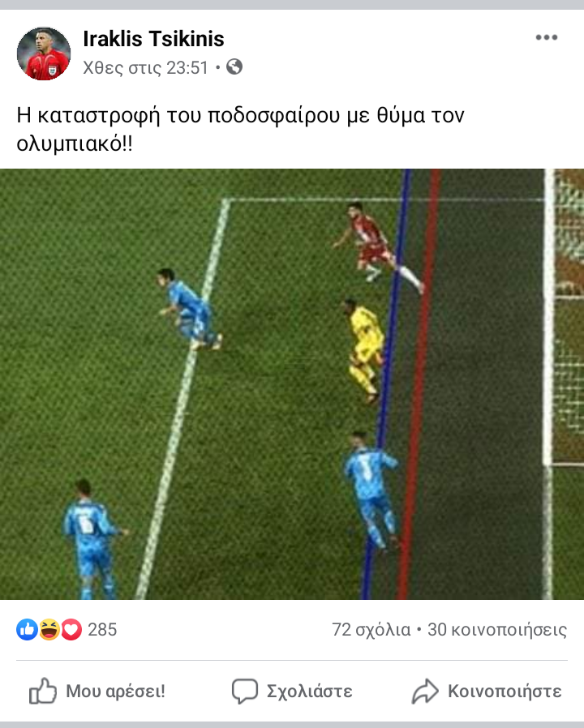Click the thumbs-up outline icon
Image resolution: width=584 pixels, height=728 pixels.
click(43, 691)
